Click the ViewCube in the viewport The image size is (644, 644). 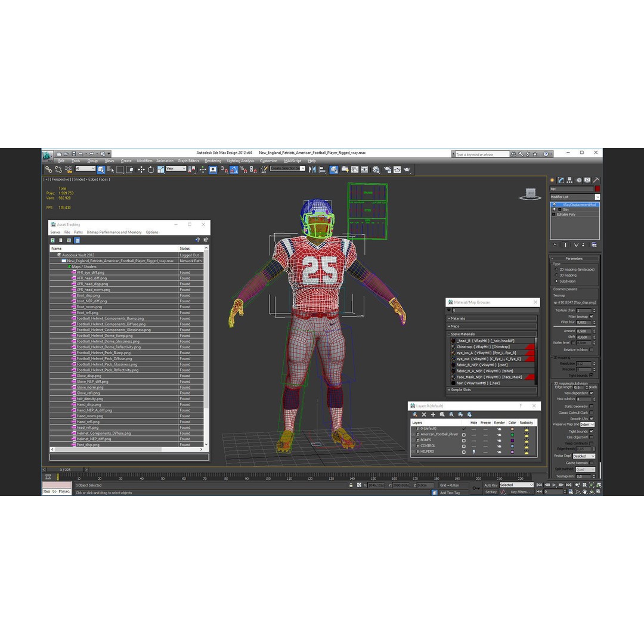tap(530, 193)
